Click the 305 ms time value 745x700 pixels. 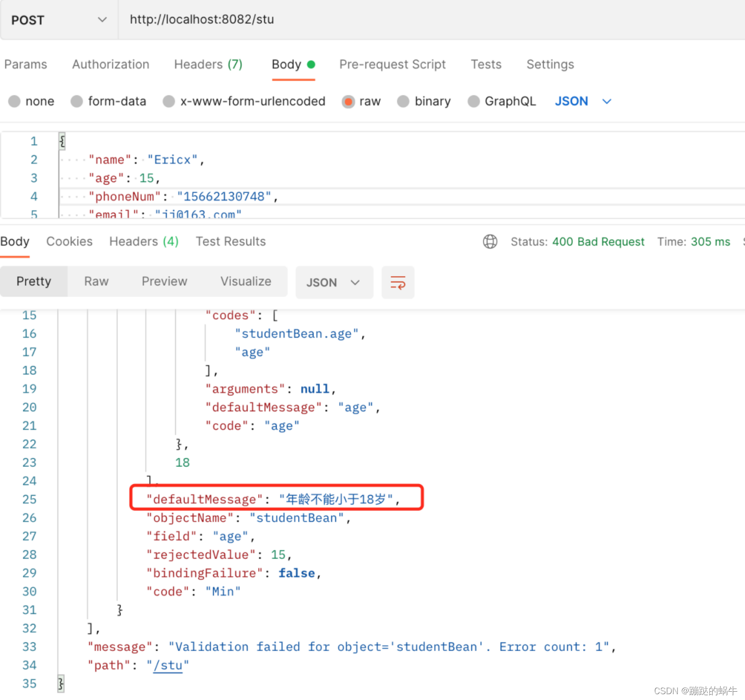click(710, 242)
